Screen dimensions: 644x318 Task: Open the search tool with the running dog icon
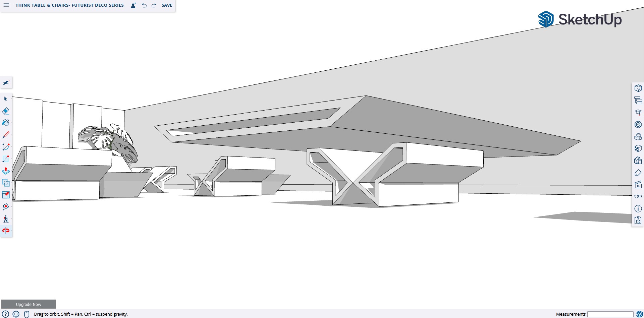click(x=6, y=82)
